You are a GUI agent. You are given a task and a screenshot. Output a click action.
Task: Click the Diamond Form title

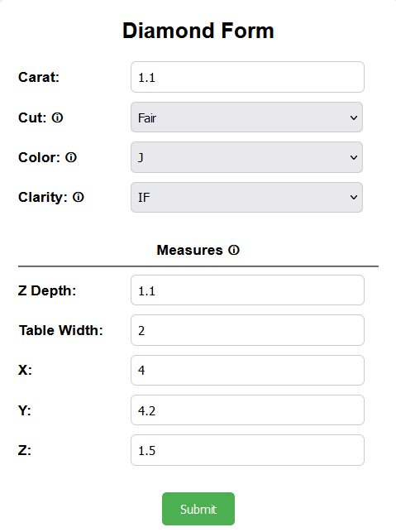pos(198,31)
